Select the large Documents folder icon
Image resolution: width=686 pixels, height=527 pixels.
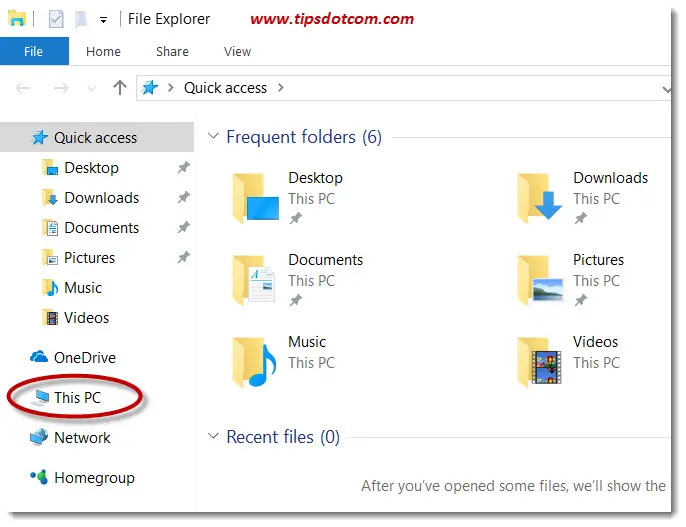coord(254,279)
